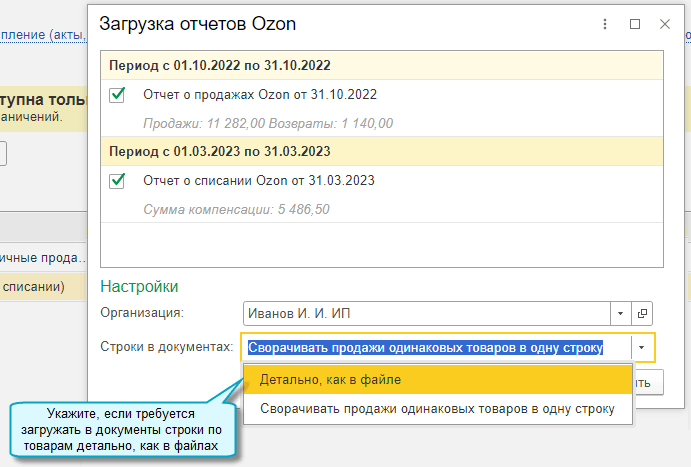The height and width of the screenshot is (467, 691).
Task: Click Продажи: 11 282,00 Возвраты text
Action: click(x=268, y=123)
